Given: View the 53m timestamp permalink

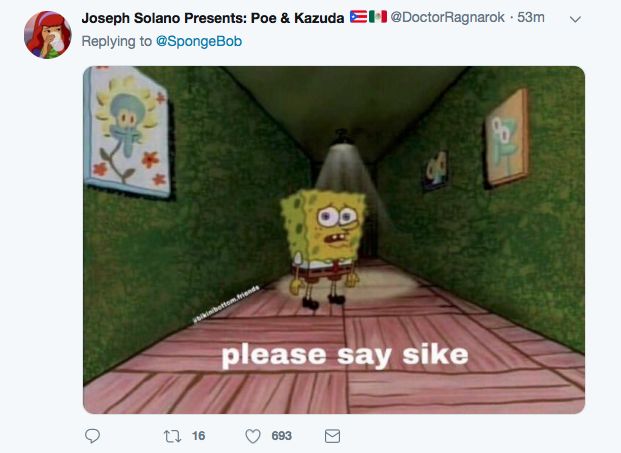Looking at the screenshot, I should [531, 17].
